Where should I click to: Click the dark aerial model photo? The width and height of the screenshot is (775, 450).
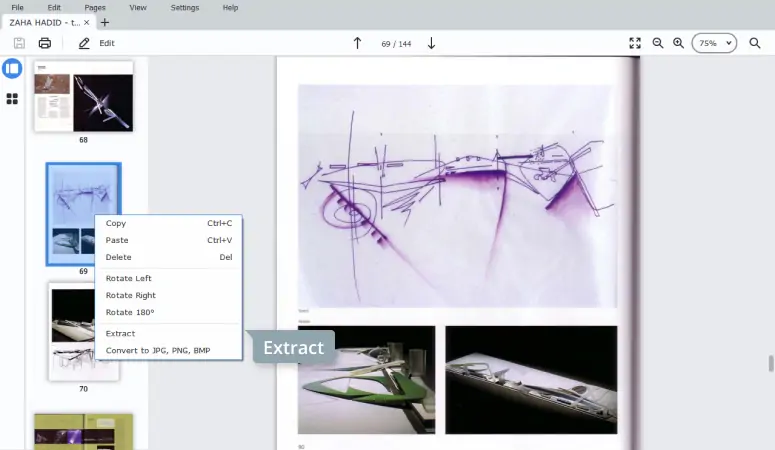[531, 380]
